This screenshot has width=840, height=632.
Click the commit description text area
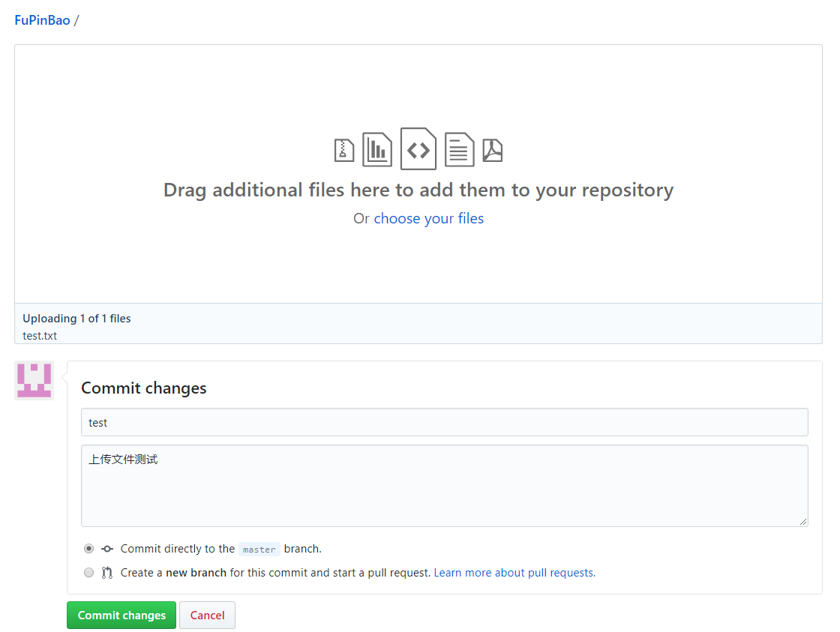click(x=444, y=486)
